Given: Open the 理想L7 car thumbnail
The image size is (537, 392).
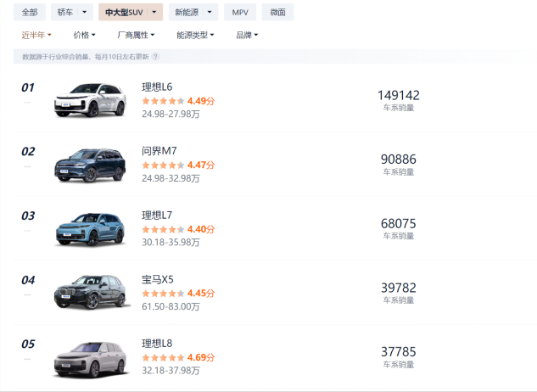Looking at the screenshot, I should [91, 229].
